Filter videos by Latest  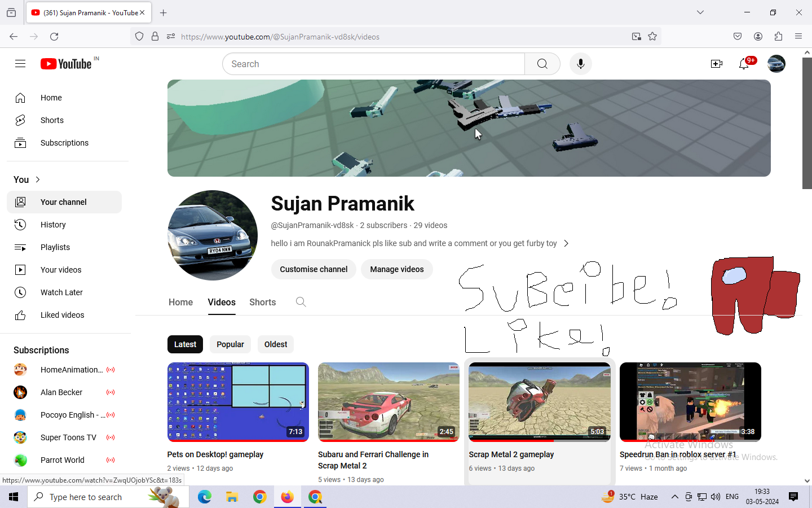pyautogui.click(x=185, y=344)
